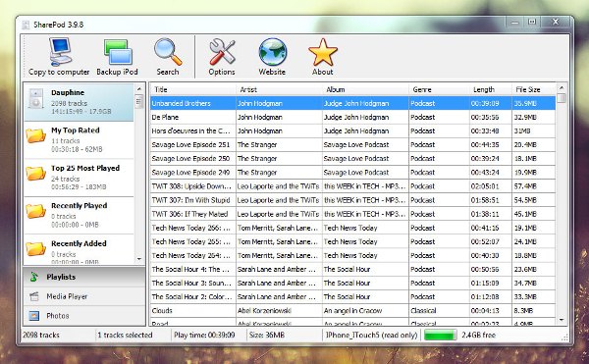This screenshot has width=589, height=364.
Task: Visit the Website globe icon
Action: click(x=272, y=57)
